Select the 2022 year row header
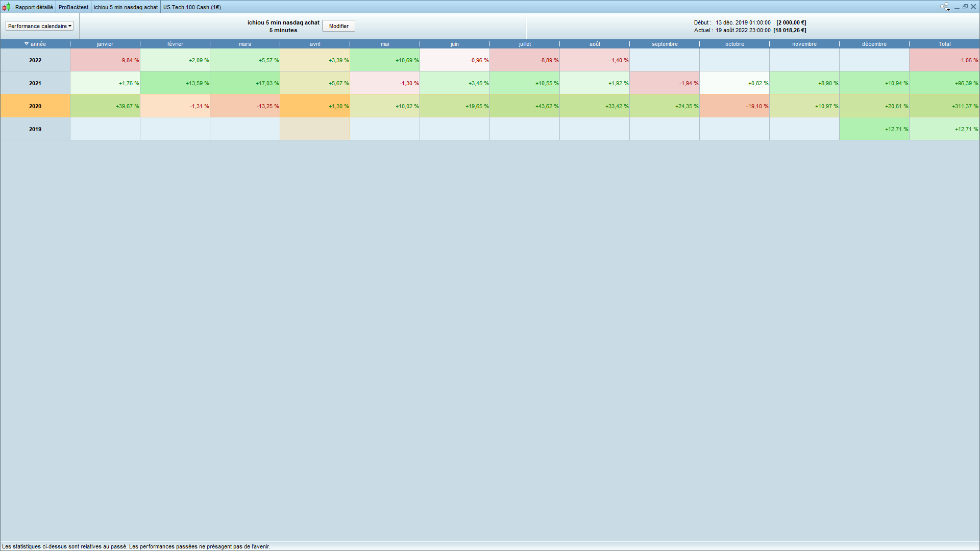This screenshot has height=551, width=980. pyautogui.click(x=35, y=60)
